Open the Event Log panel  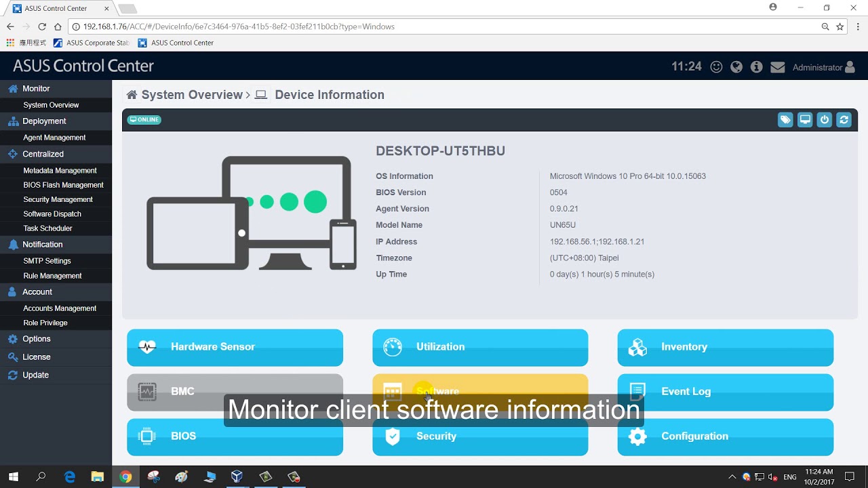[x=726, y=392]
